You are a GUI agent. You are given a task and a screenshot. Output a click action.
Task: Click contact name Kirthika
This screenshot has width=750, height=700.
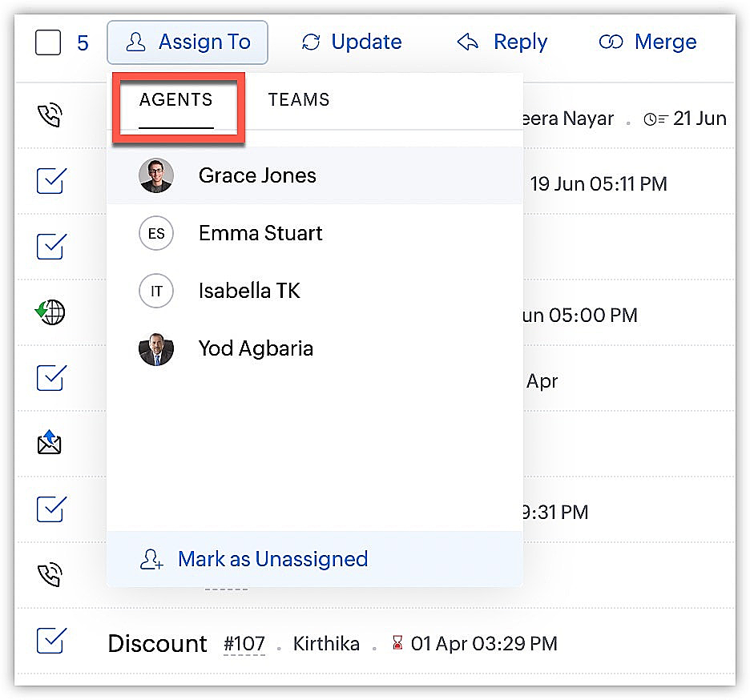326,644
